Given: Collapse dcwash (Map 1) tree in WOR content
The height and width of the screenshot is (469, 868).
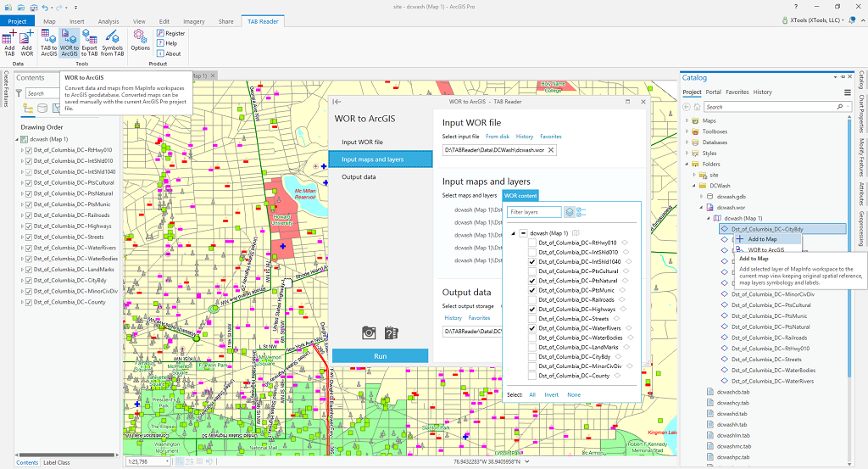Looking at the screenshot, I should [513, 233].
